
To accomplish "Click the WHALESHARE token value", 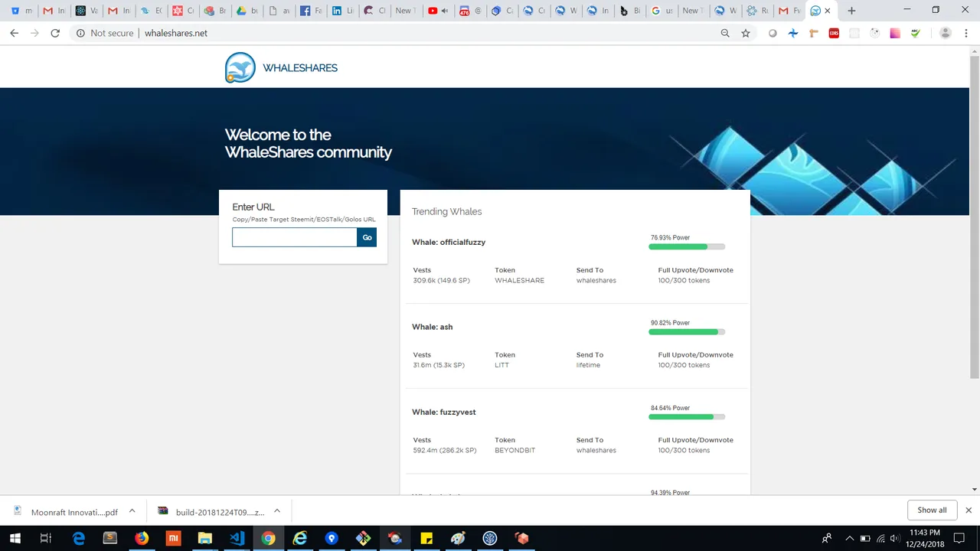I will tap(519, 280).
